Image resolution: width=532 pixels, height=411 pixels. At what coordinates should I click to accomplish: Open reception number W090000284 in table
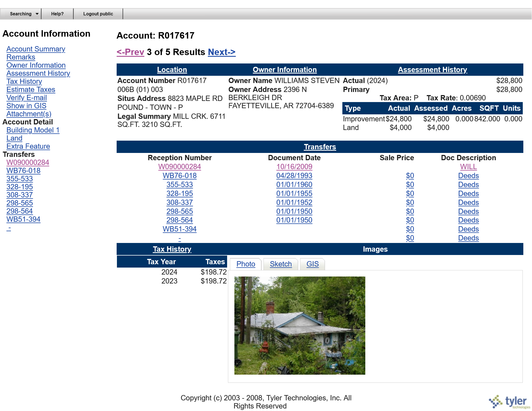pyautogui.click(x=180, y=167)
